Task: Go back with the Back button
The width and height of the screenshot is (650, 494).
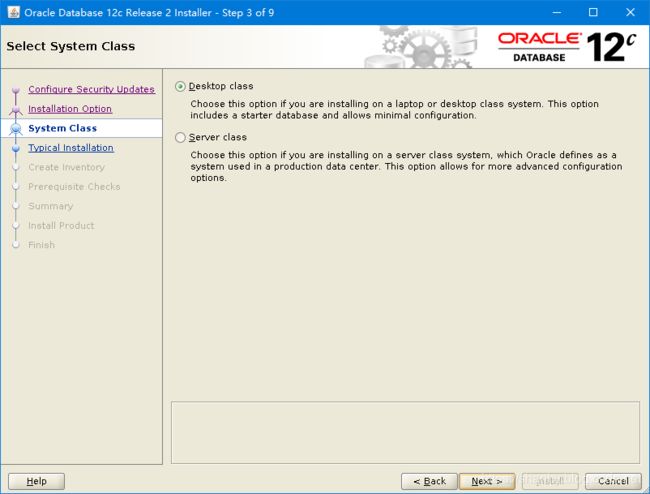Action: [x=429, y=481]
